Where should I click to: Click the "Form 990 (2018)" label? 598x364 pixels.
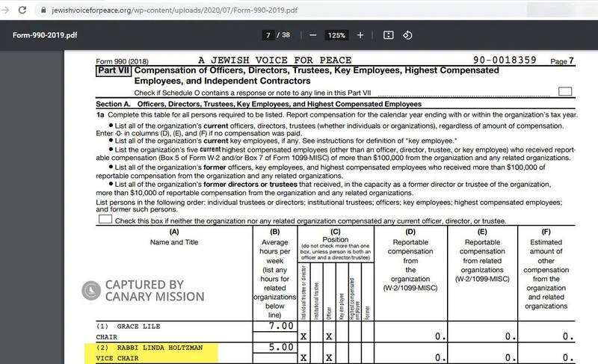point(122,61)
